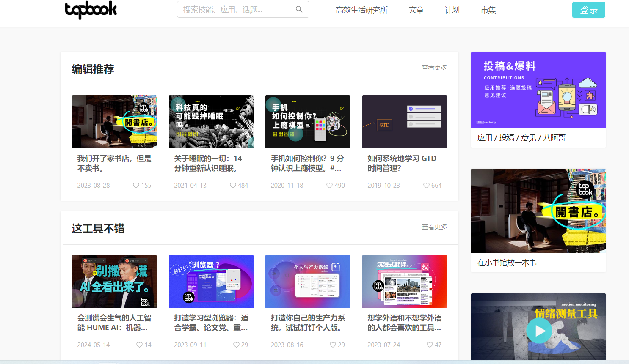Open article title 会测谎会生气的人工智能 HUME AI
Screen dimensions: 629x364
pyautogui.click(x=114, y=323)
